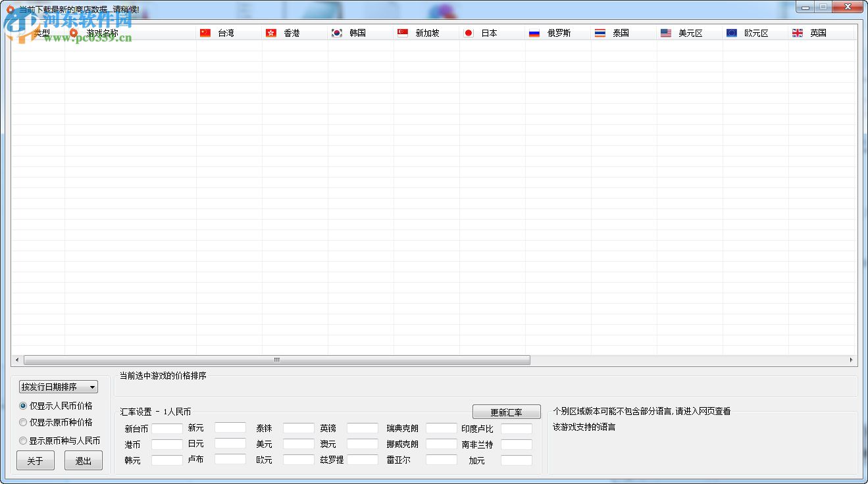The image size is (868, 484).
Task: Select the Taiwan flag column header
Action: (x=205, y=32)
